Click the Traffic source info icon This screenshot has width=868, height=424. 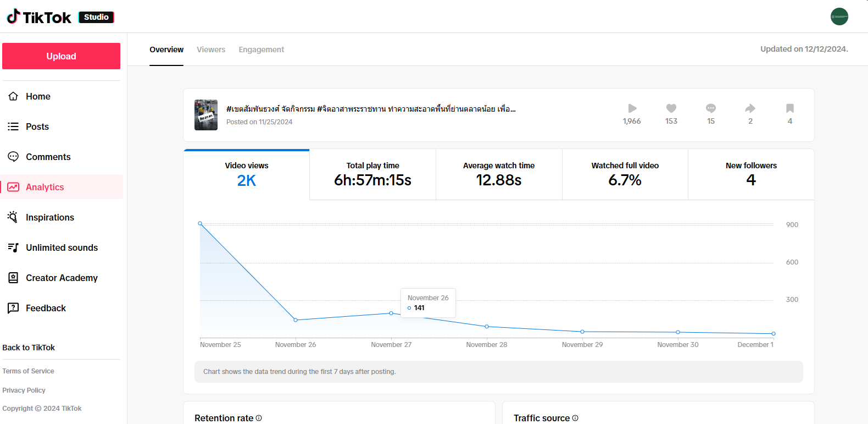(x=575, y=418)
